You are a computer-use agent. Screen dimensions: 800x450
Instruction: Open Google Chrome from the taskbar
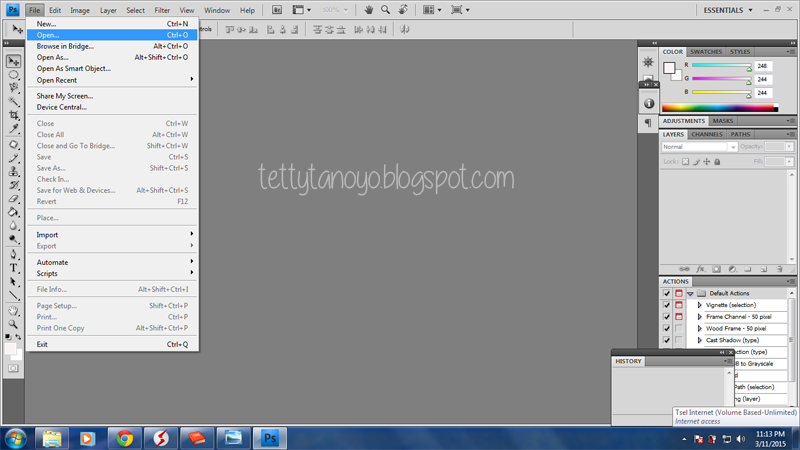click(124, 438)
